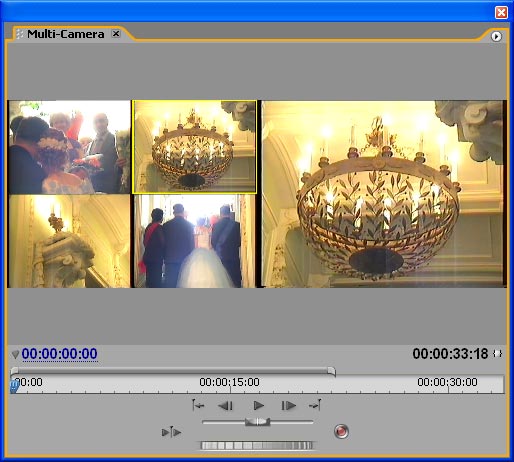The height and width of the screenshot is (462, 514).
Task: Step back one frame
Action: point(225,406)
